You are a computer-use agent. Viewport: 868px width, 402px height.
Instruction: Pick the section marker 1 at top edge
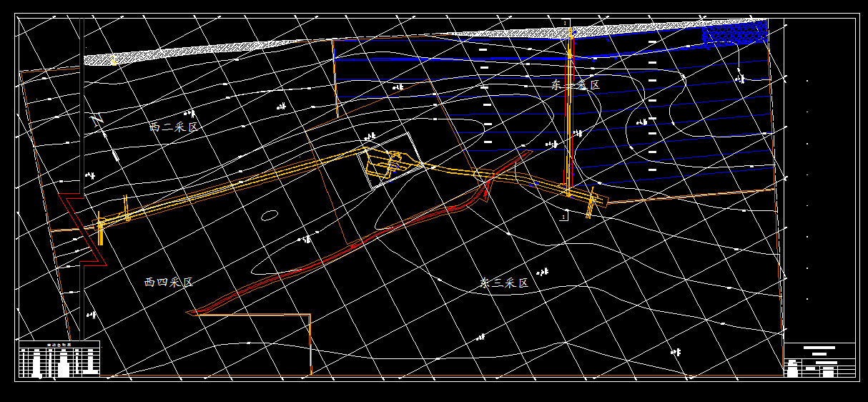565,24
